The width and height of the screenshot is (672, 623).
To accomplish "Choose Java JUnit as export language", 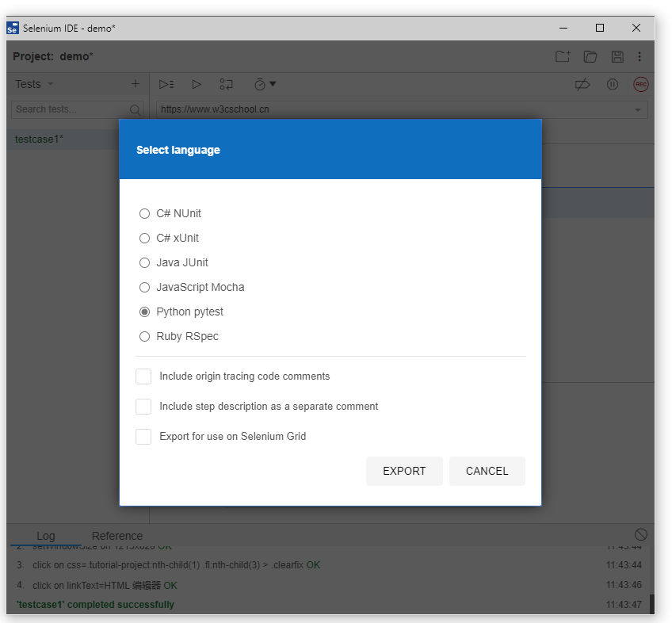I will click(144, 262).
